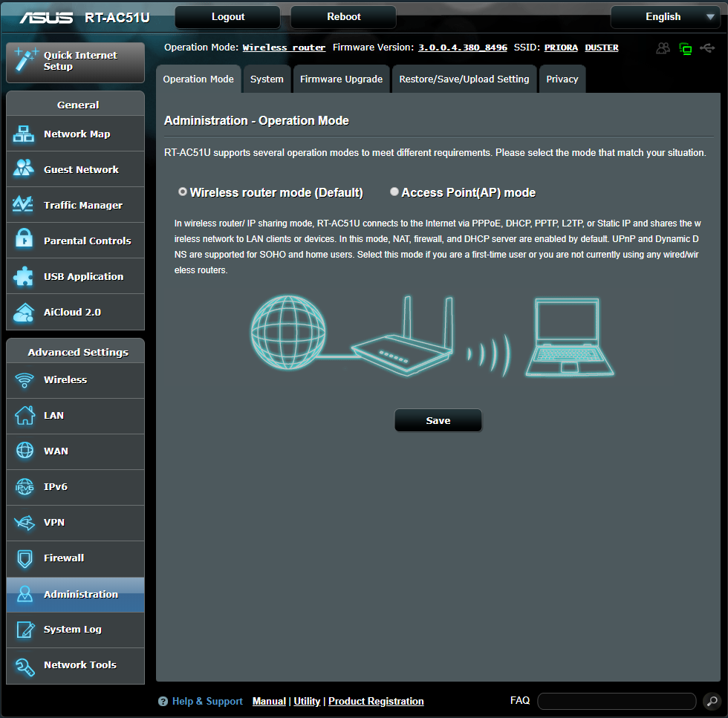Click the Guest Network people icon

tap(23, 168)
